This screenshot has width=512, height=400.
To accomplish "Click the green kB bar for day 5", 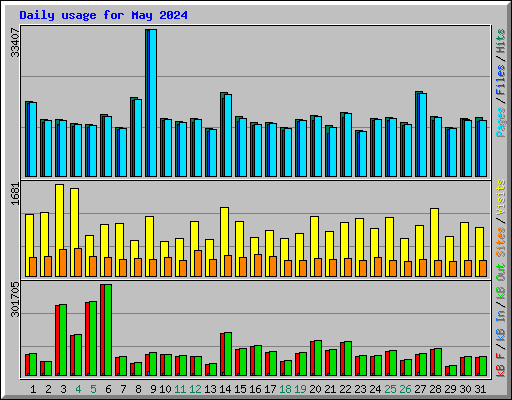I will (x=93, y=339).
